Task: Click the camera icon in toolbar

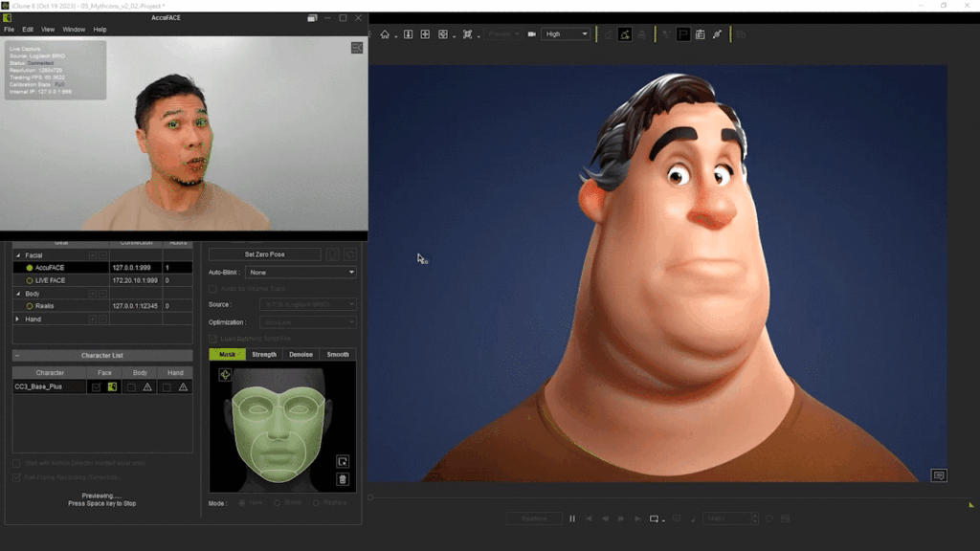Action: point(532,34)
